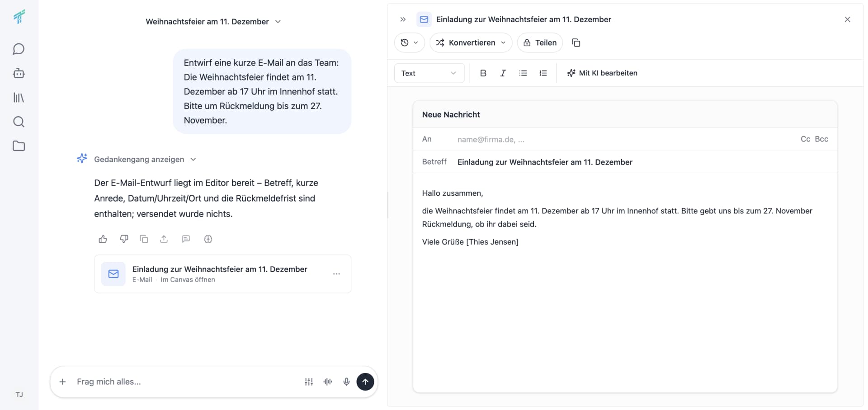Toggle bold formatting in the editor toolbar
The image size is (868, 410).
[x=483, y=73]
